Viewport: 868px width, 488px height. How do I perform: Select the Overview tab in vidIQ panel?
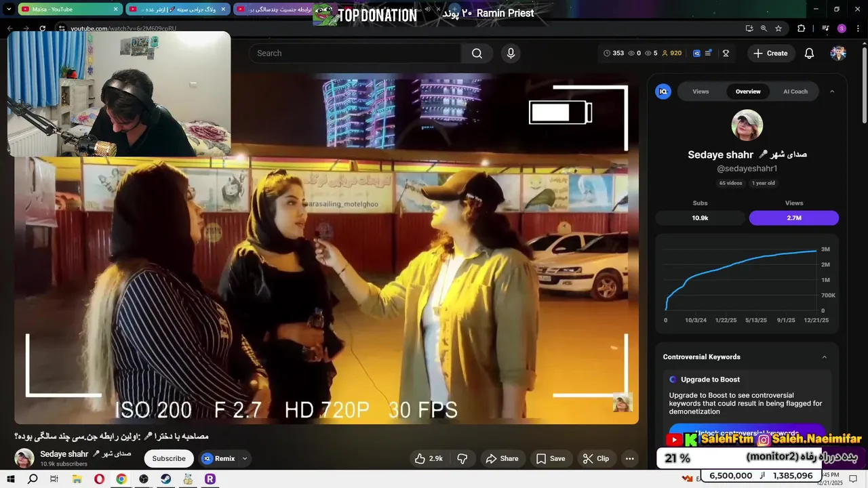[x=748, y=91]
